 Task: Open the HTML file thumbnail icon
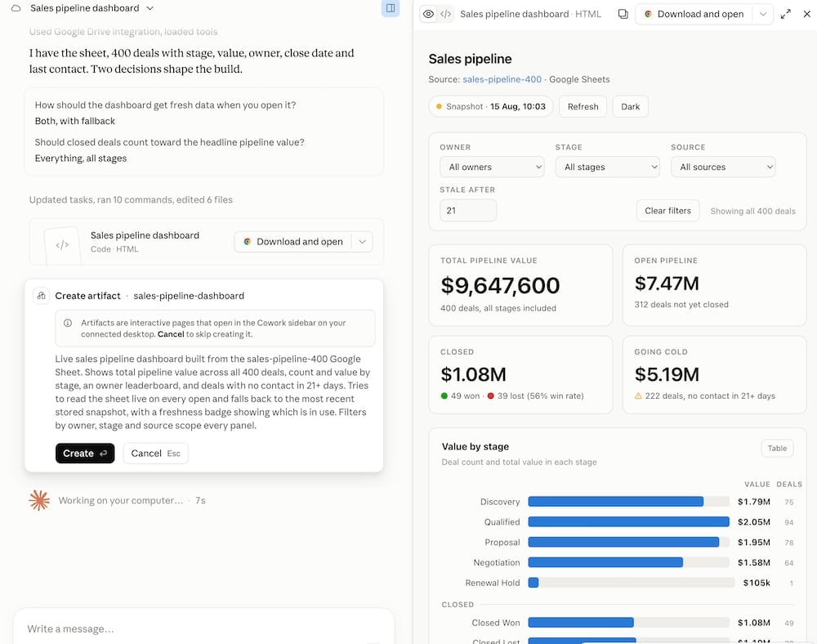(62, 245)
